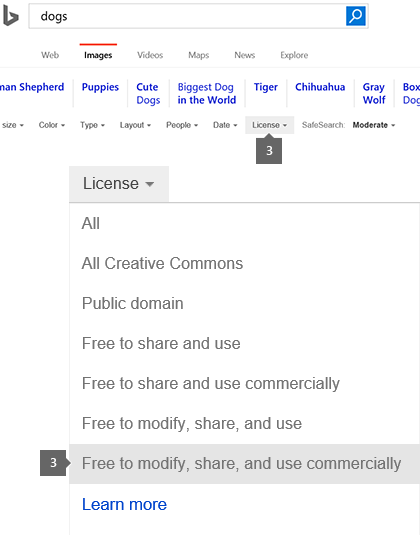Open the Videos tab

(150, 55)
